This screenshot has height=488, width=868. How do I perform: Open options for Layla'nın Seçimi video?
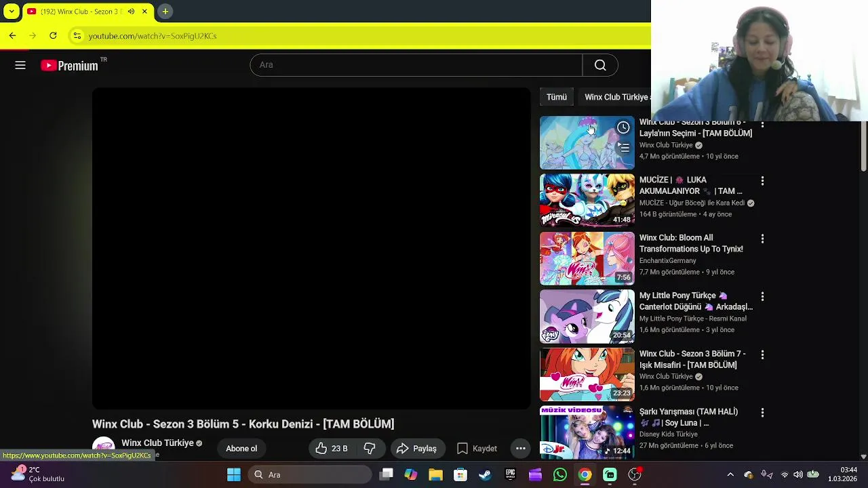[762, 125]
